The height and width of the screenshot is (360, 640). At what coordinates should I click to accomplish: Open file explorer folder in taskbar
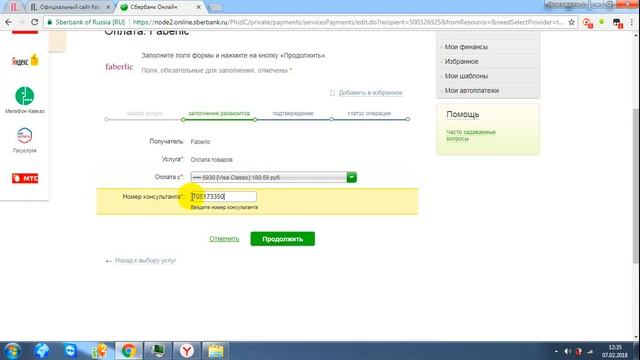[216, 351]
